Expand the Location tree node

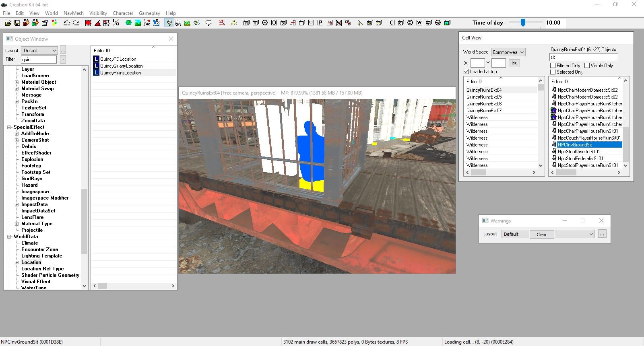click(17, 262)
